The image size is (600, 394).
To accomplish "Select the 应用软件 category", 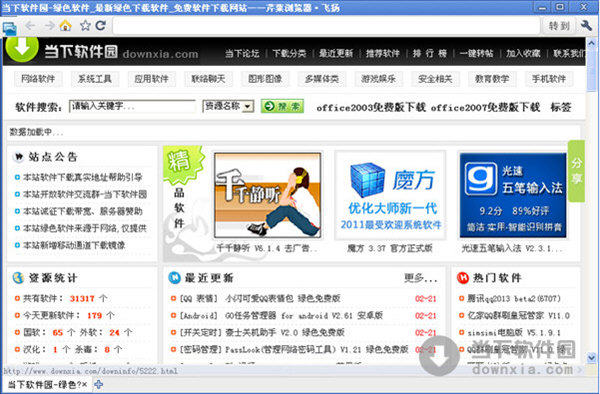I will tap(152, 79).
